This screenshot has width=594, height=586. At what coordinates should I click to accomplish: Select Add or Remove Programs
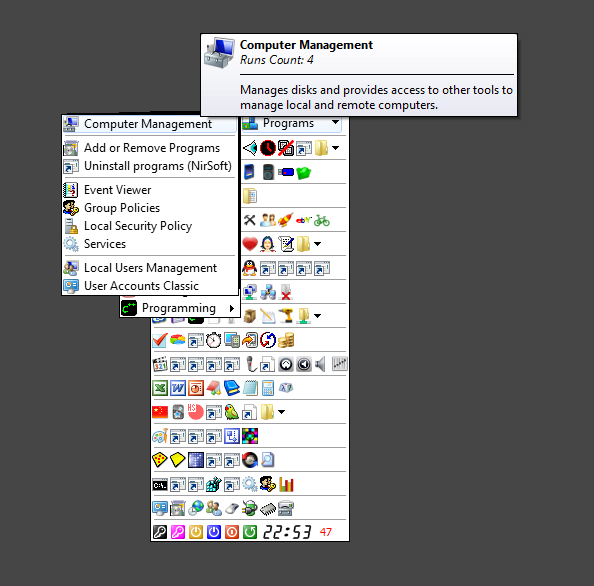point(149,148)
